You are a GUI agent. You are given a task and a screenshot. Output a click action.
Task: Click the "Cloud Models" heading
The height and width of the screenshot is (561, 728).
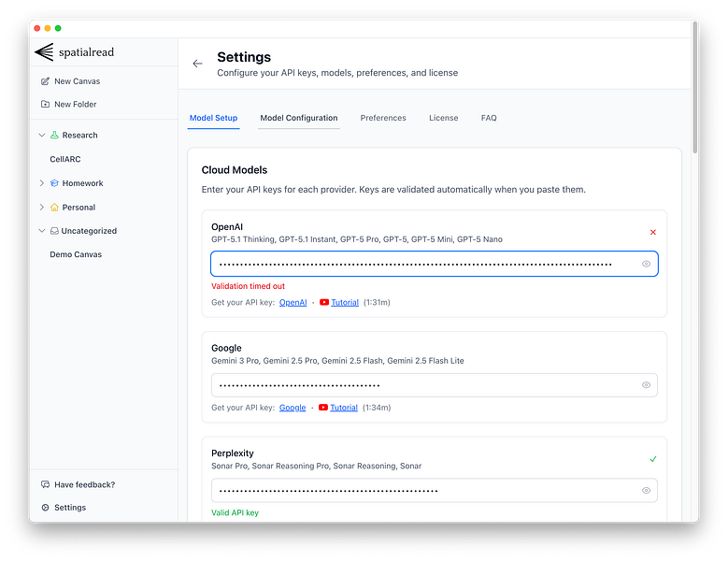235,170
